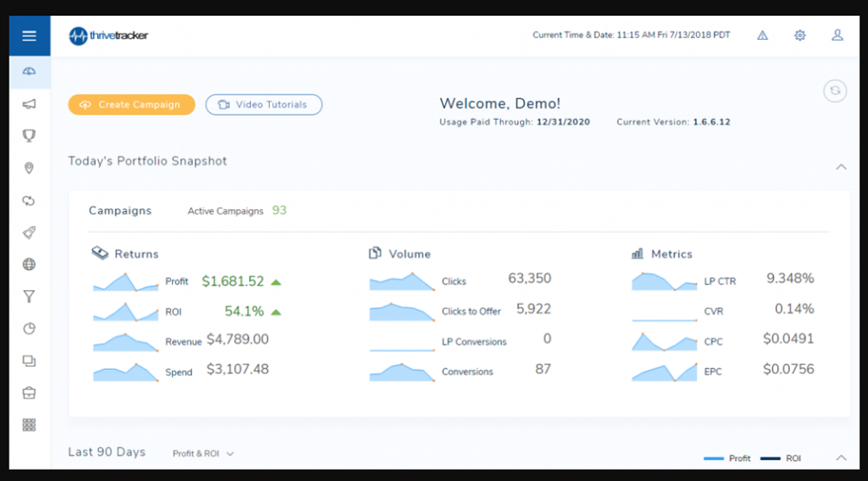Click the Returns money icon
Viewport: 868px width, 481px height.
[100, 253]
